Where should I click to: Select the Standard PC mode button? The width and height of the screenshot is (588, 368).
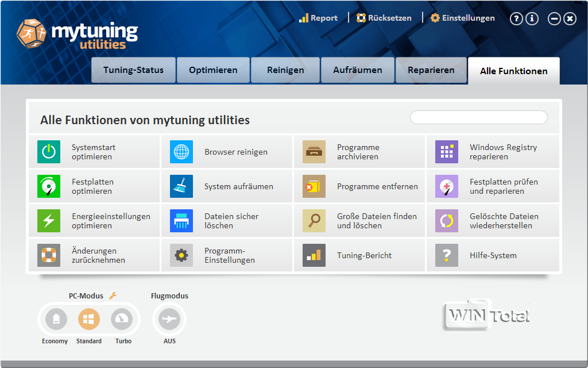point(89,319)
